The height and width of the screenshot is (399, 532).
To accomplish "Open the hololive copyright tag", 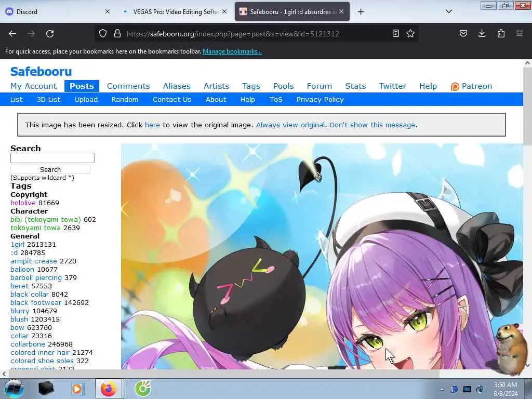I will [x=23, y=203].
